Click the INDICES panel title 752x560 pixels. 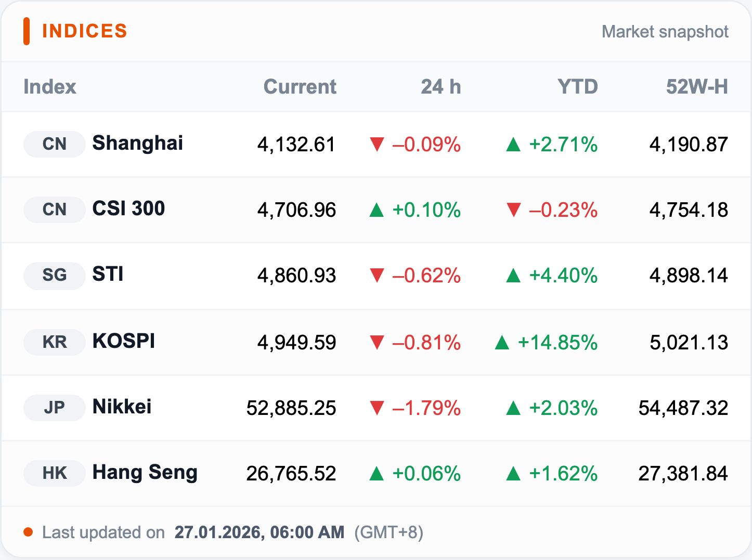coord(84,31)
